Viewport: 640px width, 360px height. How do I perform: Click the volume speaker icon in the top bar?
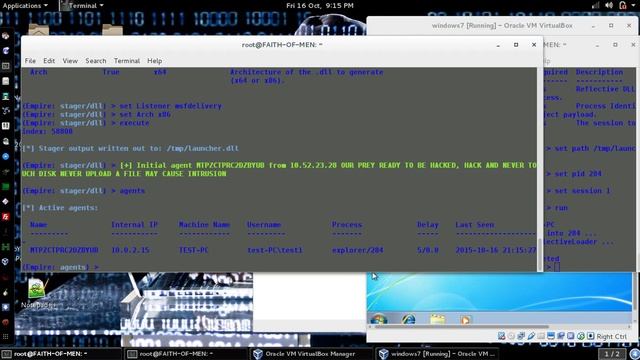click(x=609, y=5)
